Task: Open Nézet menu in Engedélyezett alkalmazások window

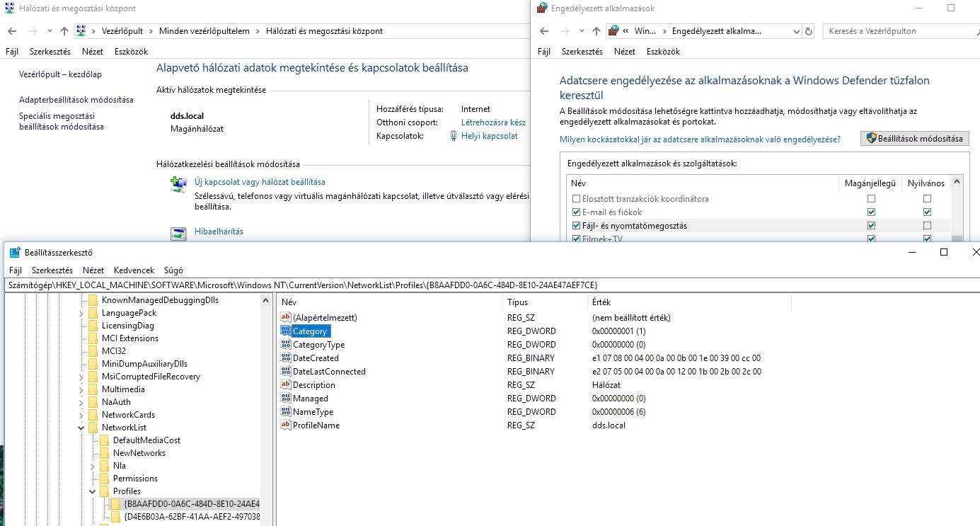Action: pos(625,52)
